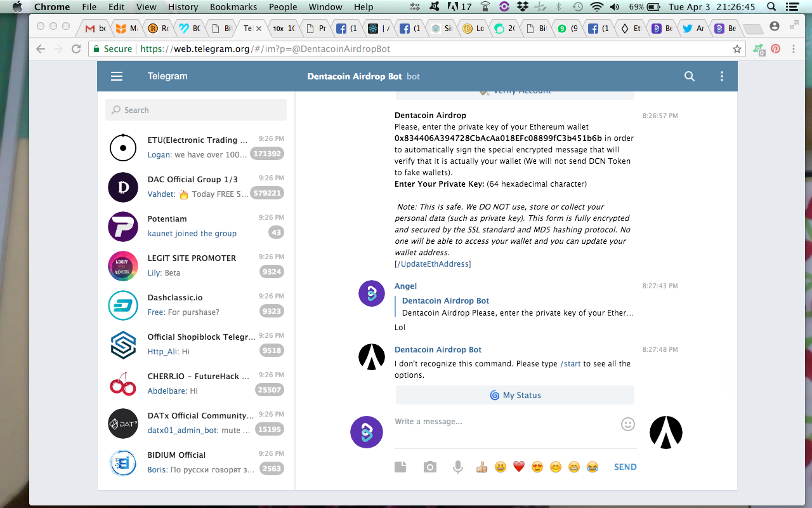The height and width of the screenshot is (508, 812).
Task: Open the Apple menu
Action: pyautogui.click(x=17, y=7)
